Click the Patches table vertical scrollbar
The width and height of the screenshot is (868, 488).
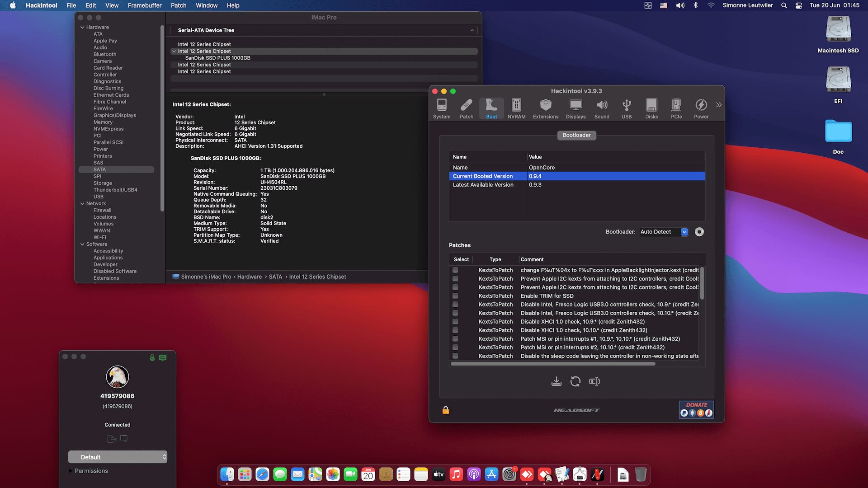click(x=702, y=283)
